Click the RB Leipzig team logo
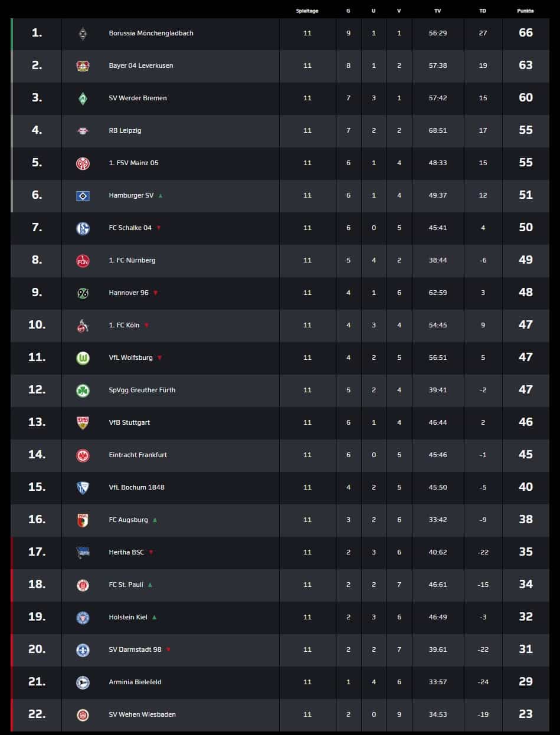 point(83,131)
